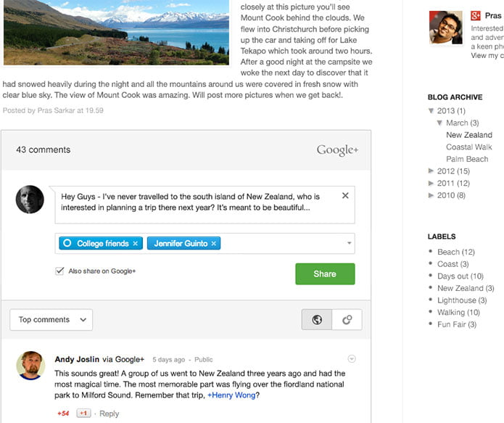The image size is (504, 423).
Task: Click the Google+ logo in comments header
Action: coord(337,150)
